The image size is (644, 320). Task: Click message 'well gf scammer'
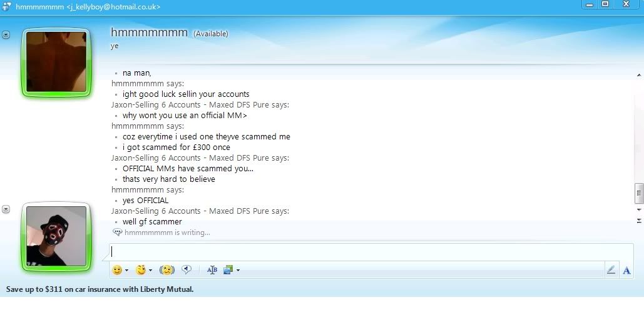[x=152, y=222]
